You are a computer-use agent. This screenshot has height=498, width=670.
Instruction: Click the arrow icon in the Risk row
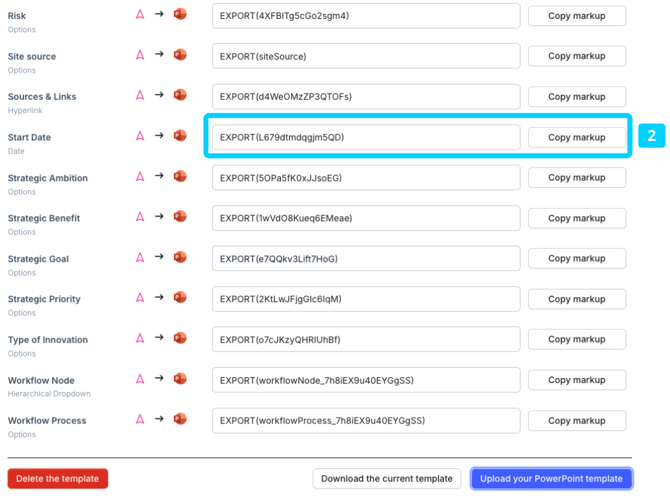(x=159, y=14)
